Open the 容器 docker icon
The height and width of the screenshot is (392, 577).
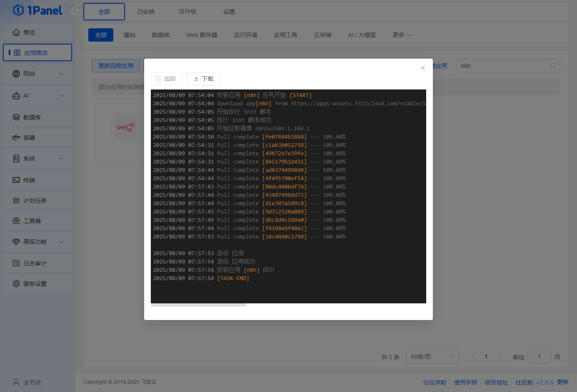16,137
